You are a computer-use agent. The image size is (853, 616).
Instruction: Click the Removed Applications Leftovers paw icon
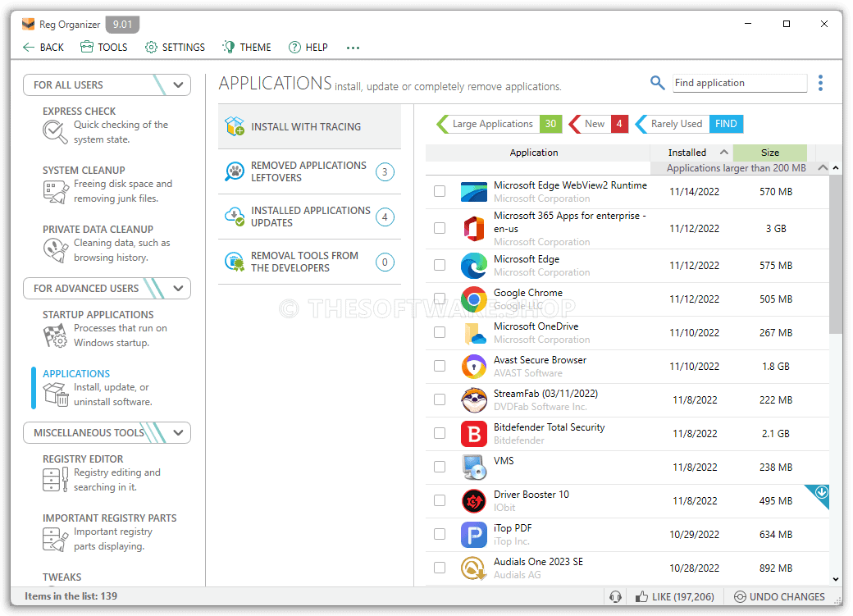[x=235, y=171]
